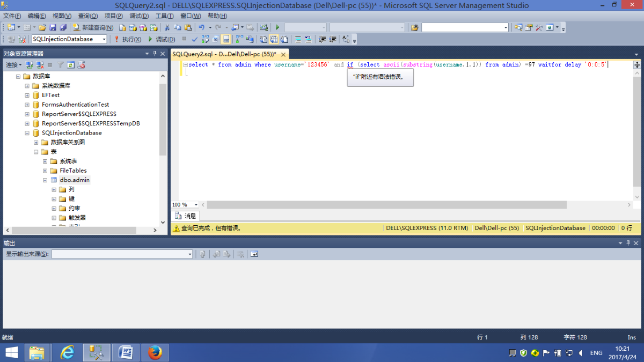Click the 新建查询(N) button
The width and height of the screenshot is (644, 362).
[x=93, y=27]
